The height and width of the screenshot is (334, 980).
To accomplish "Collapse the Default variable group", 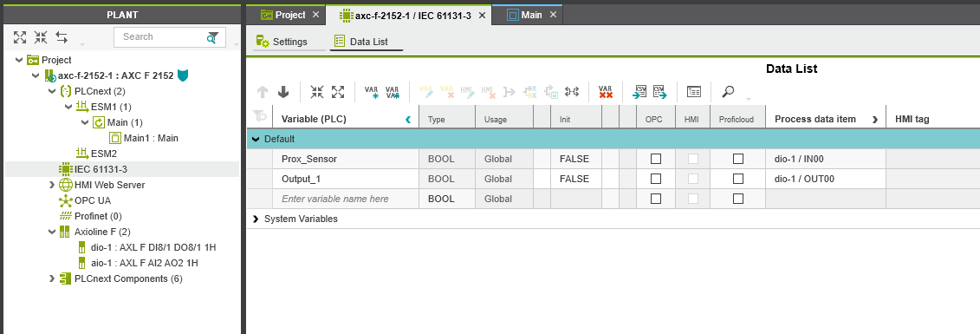I will [x=256, y=139].
